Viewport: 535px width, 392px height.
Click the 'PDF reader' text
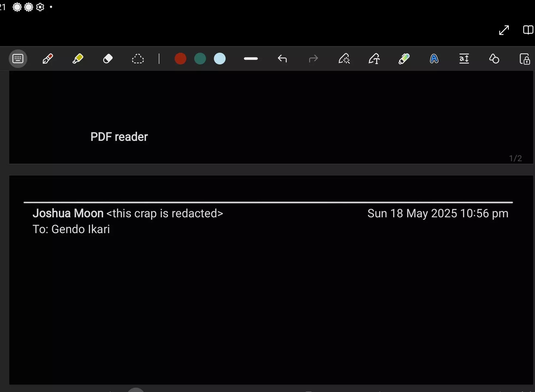point(119,137)
